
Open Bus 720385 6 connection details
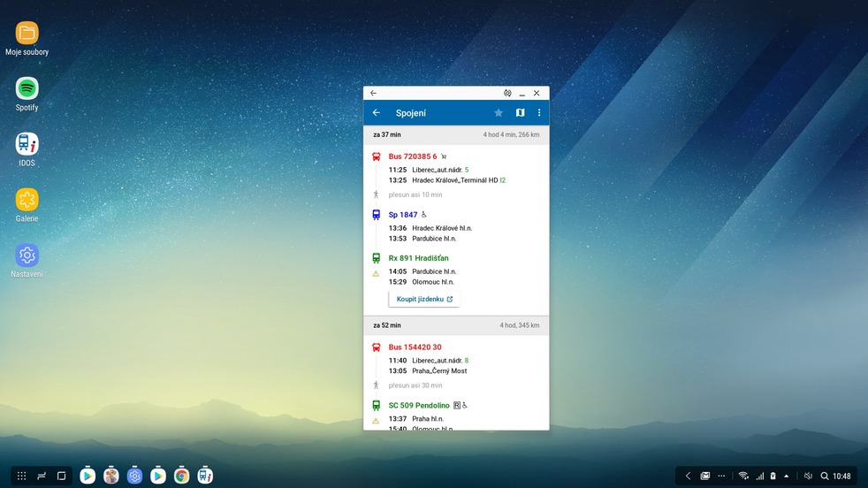pyautogui.click(x=413, y=156)
